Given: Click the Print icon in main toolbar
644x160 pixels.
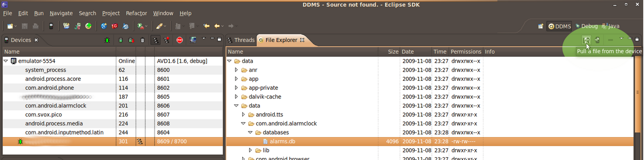Looking at the screenshot, I should (35, 26).
